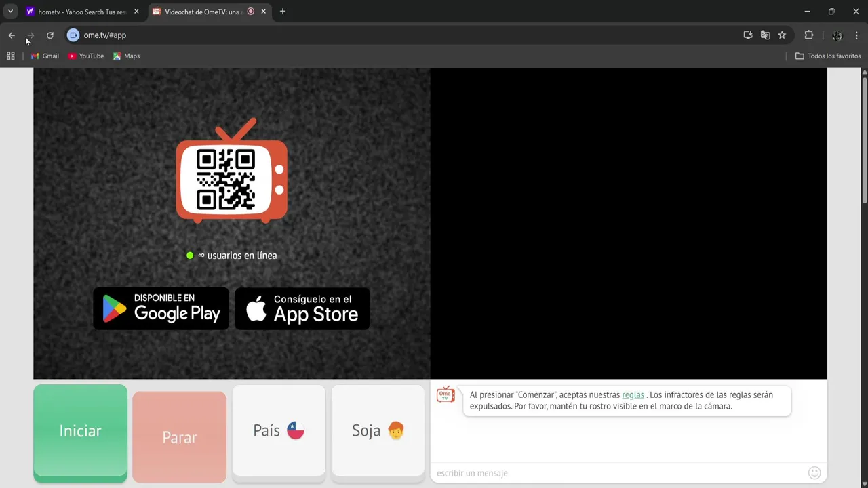Image resolution: width=868 pixels, height=488 pixels.
Task: Open a new tab with plus
Action: tap(283, 12)
